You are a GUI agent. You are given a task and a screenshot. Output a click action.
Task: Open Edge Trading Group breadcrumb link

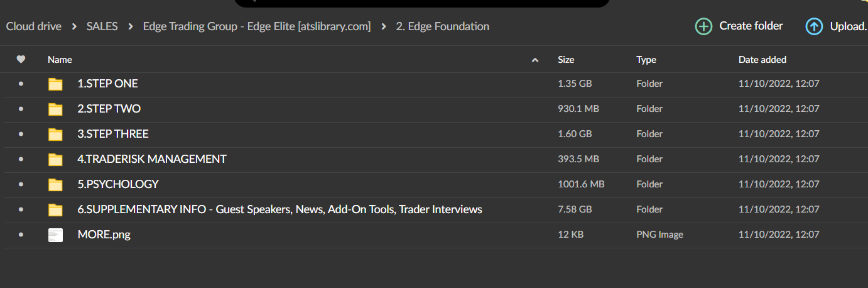point(256,26)
